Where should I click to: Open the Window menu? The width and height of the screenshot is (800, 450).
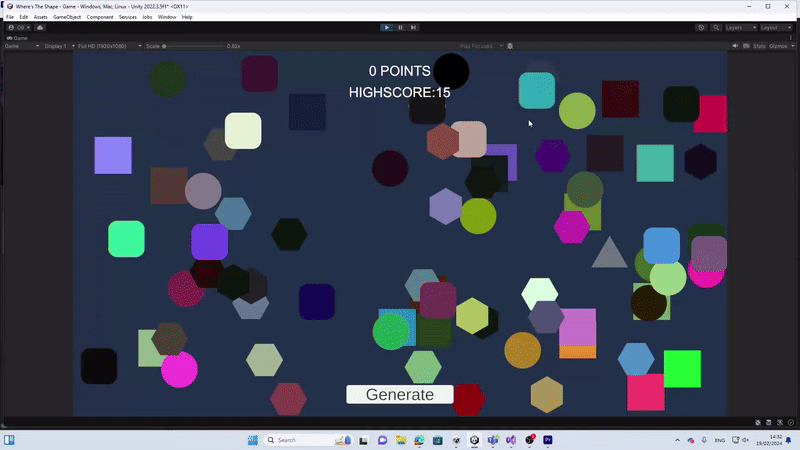[x=167, y=17]
